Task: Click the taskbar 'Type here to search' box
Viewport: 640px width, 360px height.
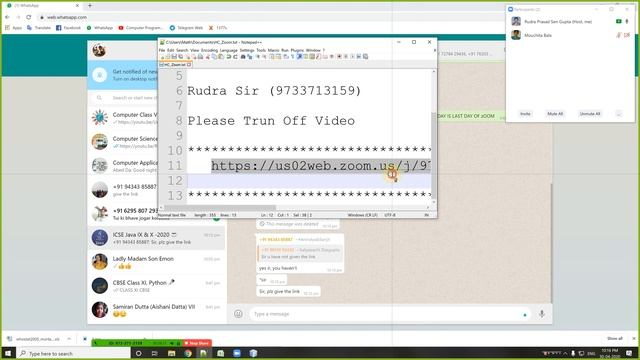Action: (x=73, y=353)
